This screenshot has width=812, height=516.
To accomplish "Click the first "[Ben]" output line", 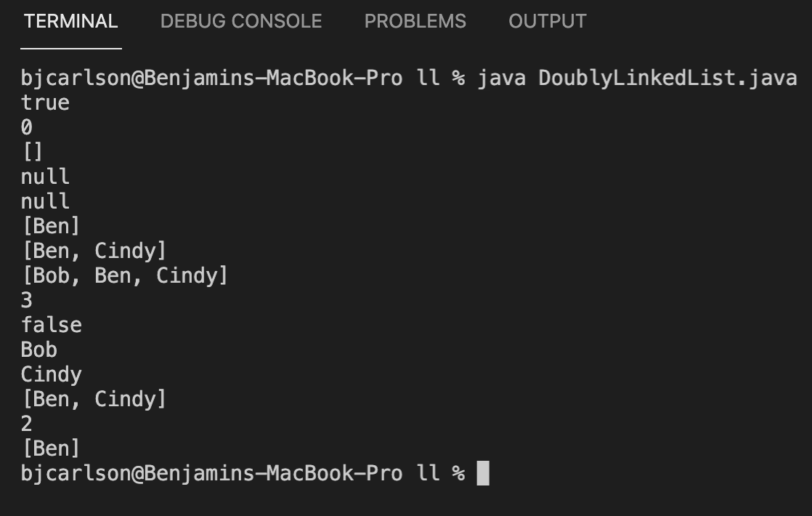I will tap(51, 226).
